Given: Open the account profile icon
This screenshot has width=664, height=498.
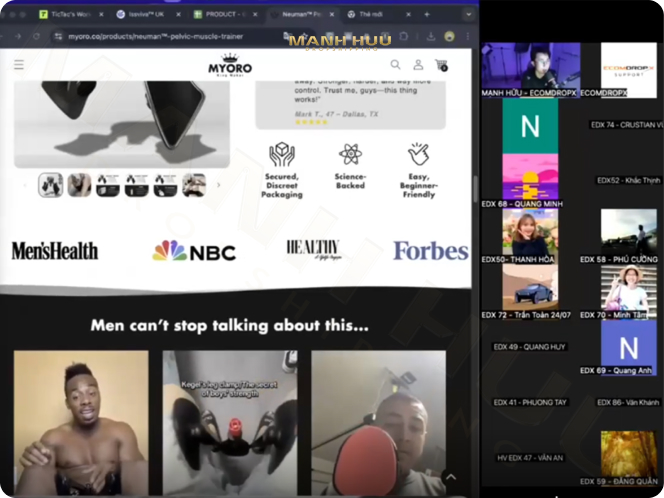Looking at the screenshot, I should 418,65.
